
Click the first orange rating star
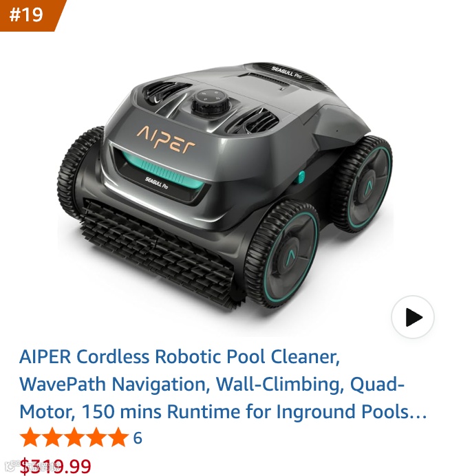(x=30, y=437)
